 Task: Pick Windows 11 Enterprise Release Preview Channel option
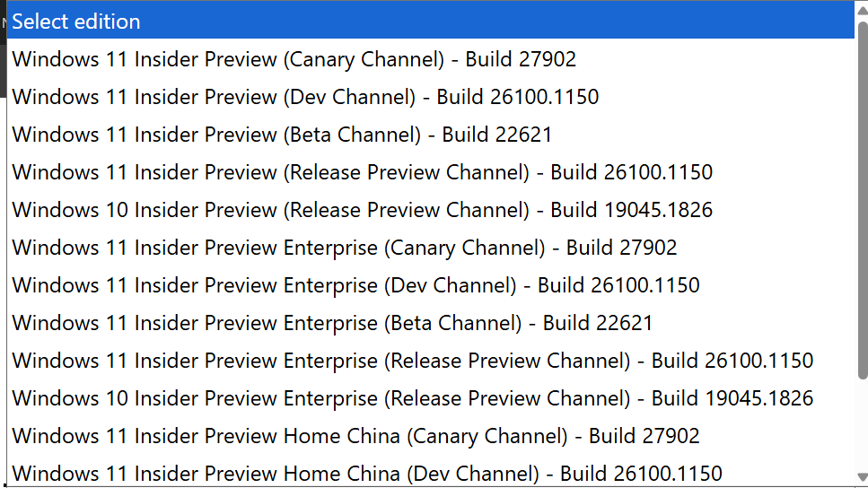[x=431, y=361]
